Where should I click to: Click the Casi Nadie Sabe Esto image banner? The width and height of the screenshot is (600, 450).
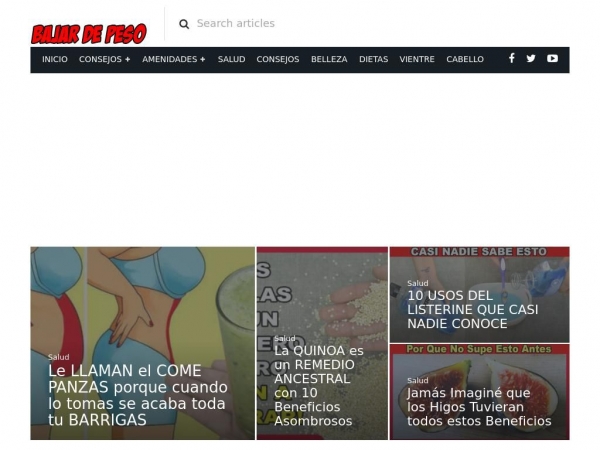click(x=479, y=251)
